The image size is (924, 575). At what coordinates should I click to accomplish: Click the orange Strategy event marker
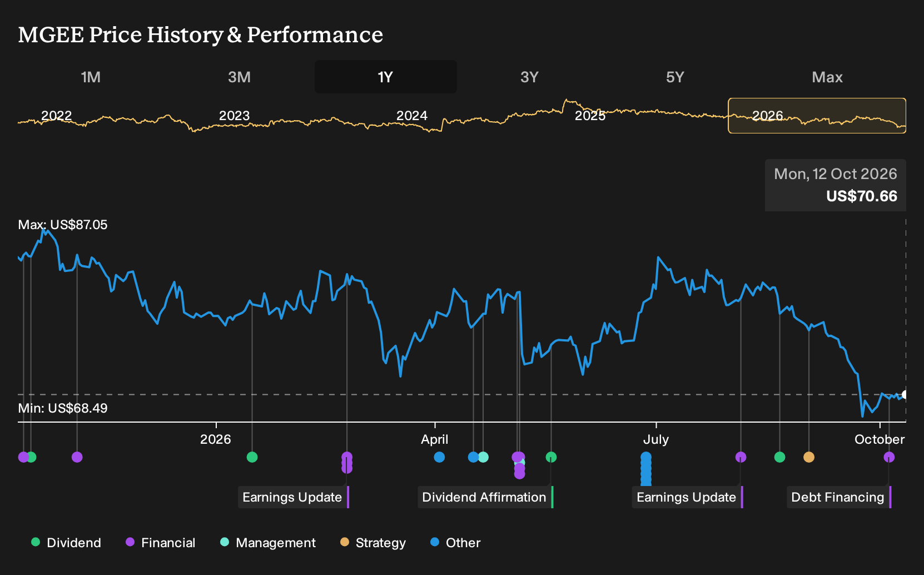click(809, 457)
